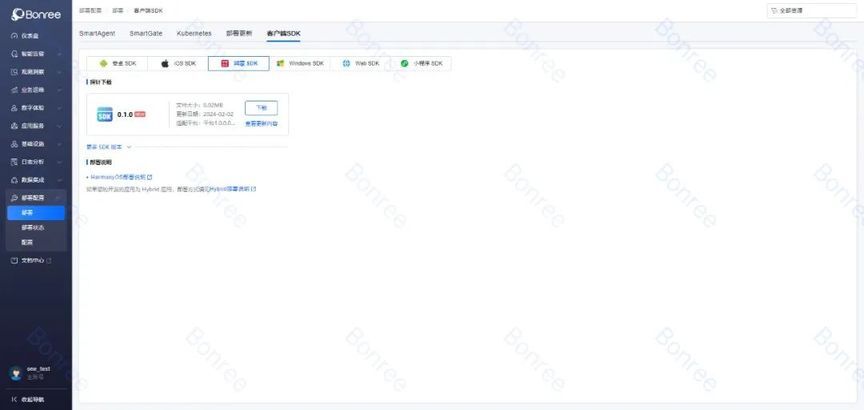Open the view update content link
This screenshot has width=864, height=410.
coord(261,123)
